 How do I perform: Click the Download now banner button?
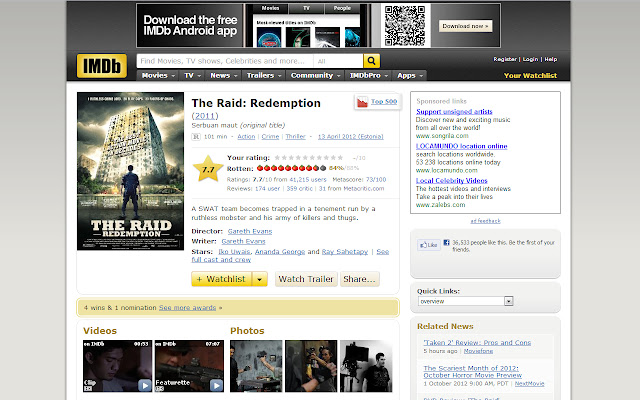coord(465,26)
